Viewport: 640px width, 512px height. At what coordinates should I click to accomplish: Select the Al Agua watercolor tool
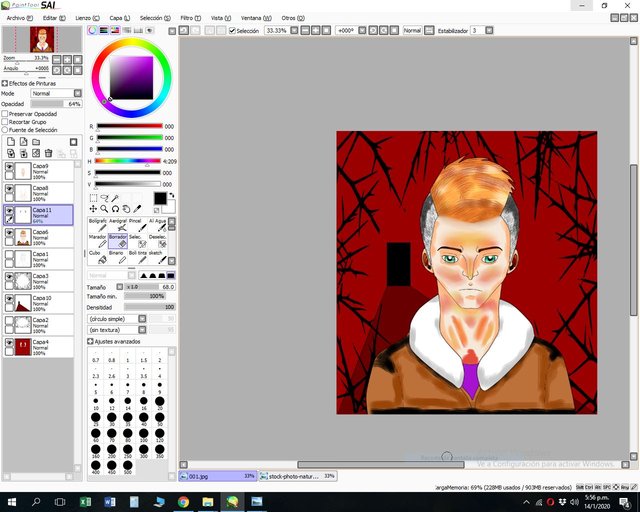(158, 225)
